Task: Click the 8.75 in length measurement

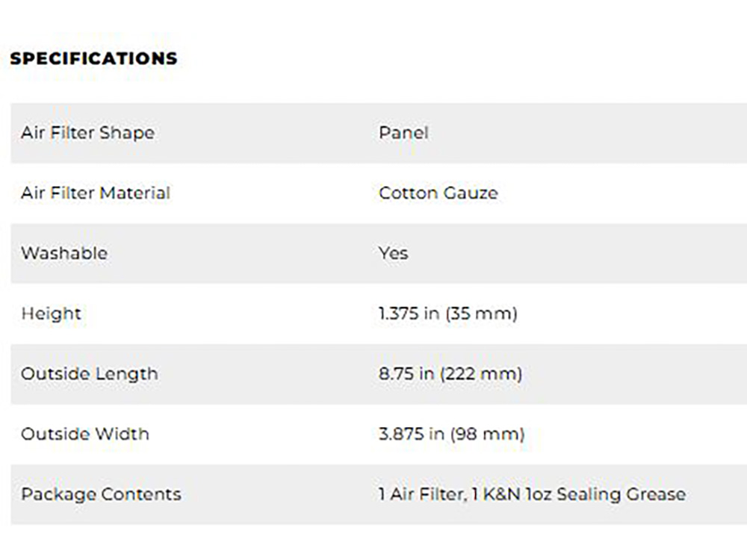Action: click(406, 373)
